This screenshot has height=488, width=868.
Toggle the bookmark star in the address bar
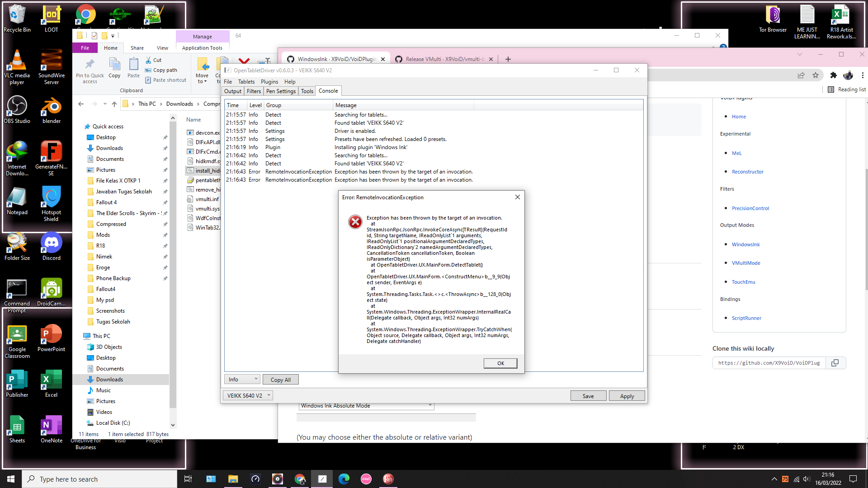click(x=816, y=75)
